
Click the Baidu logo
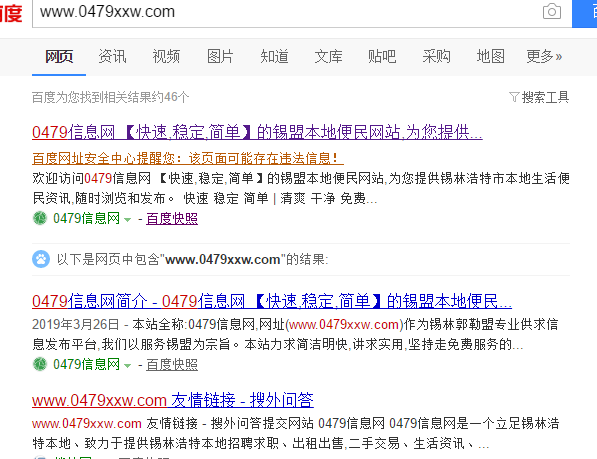pos(11,13)
